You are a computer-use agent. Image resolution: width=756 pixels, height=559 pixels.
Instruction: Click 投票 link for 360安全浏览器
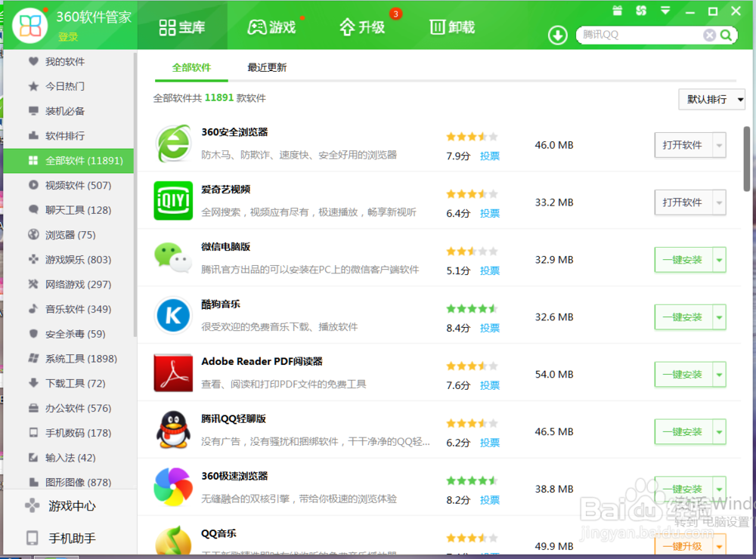490,156
